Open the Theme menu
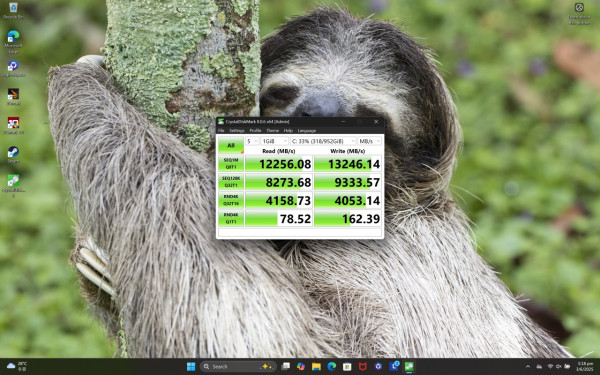This screenshot has width=600, height=375. pos(272,130)
